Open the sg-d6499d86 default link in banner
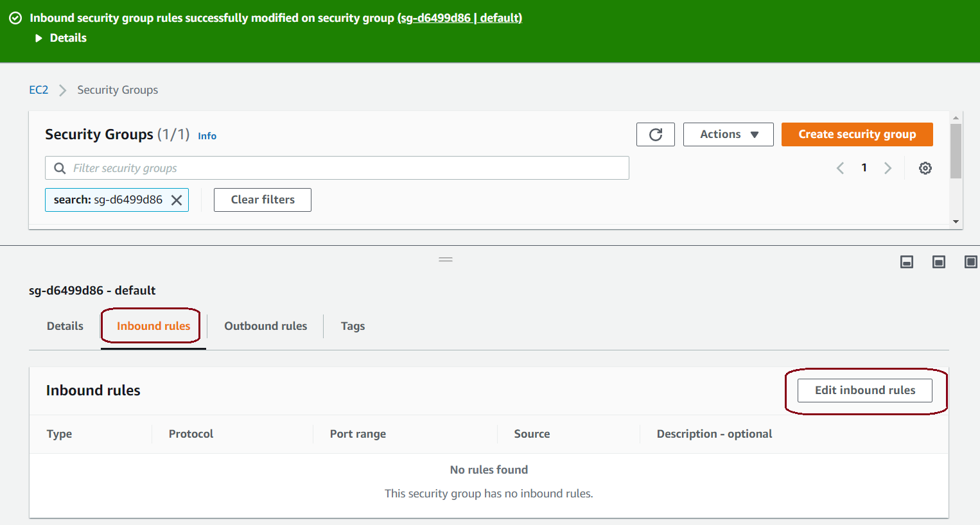 (x=460, y=18)
